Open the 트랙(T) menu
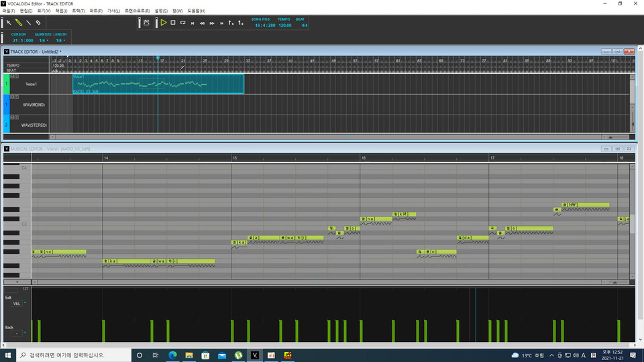The height and width of the screenshot is (362, 644). pyautogui.click(x=78, y=11)
